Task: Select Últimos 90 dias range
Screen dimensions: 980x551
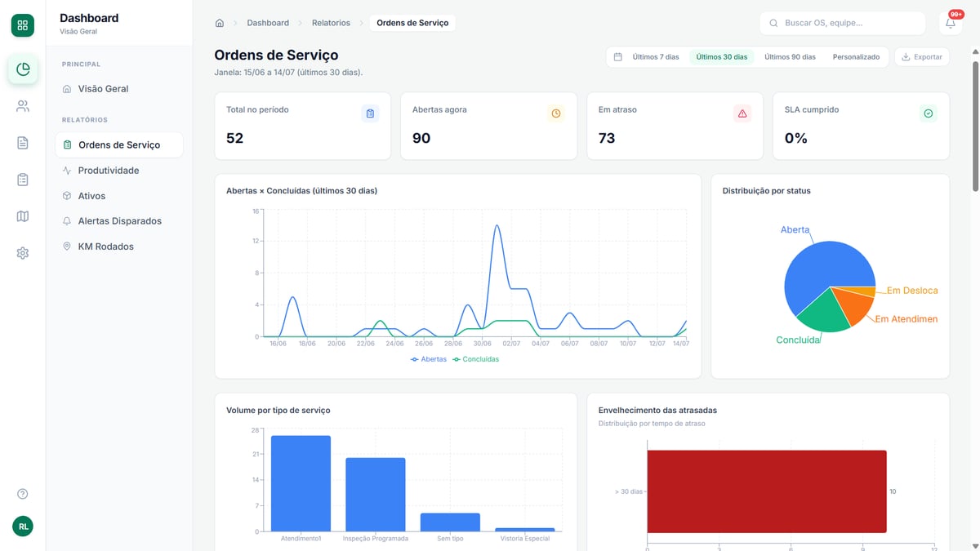Action: [x=790, y=57]
